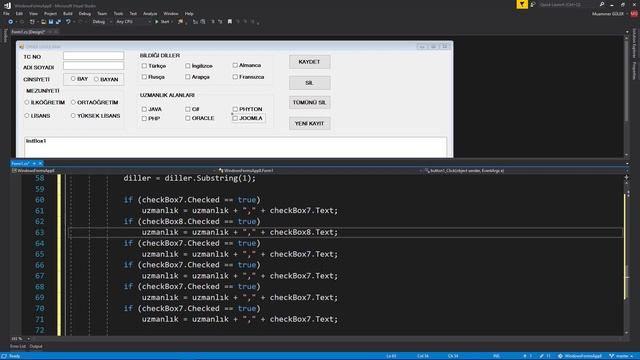The image size is (640, 360).
Task: Click the New Project toolbar icon
Action: point(33,22)
